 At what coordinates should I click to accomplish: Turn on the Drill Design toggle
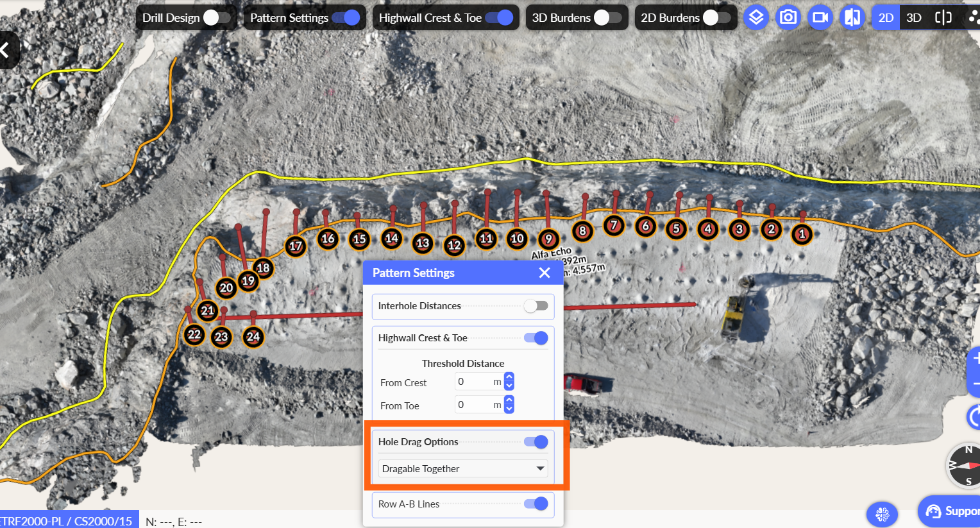coord(216,18)
